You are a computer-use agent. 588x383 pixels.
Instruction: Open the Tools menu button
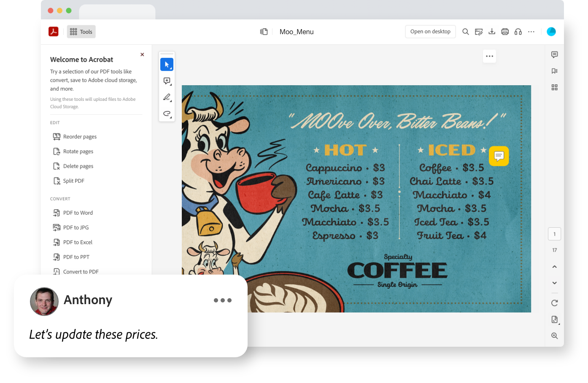point(81,32)
